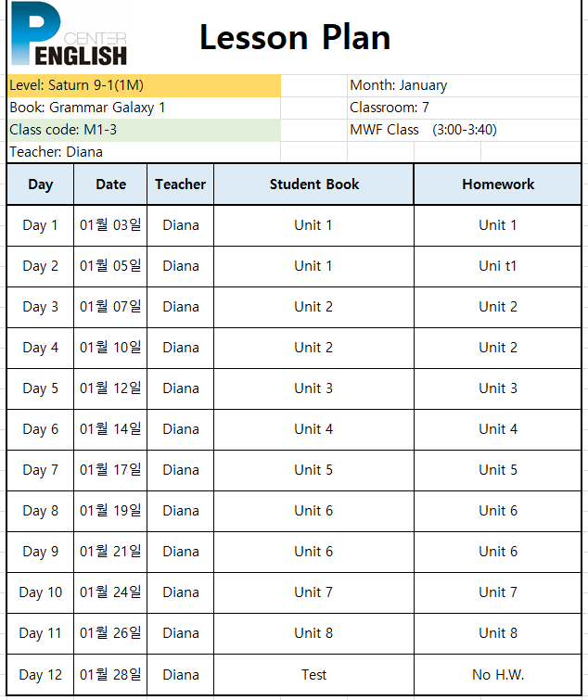The height and width of the screenshot is (700, 588).
Task: Click the Day 1 date cell 01월 03일
Action: point(110,225)
